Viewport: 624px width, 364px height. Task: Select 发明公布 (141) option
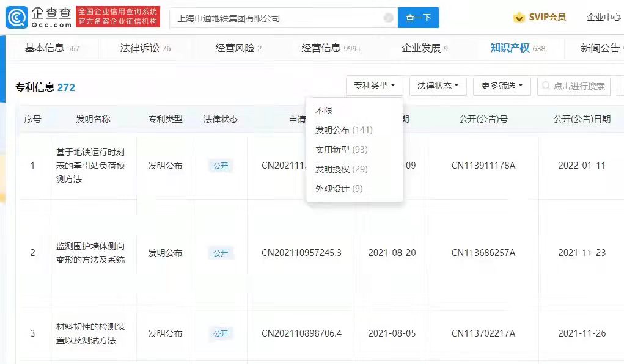point(344,130)
